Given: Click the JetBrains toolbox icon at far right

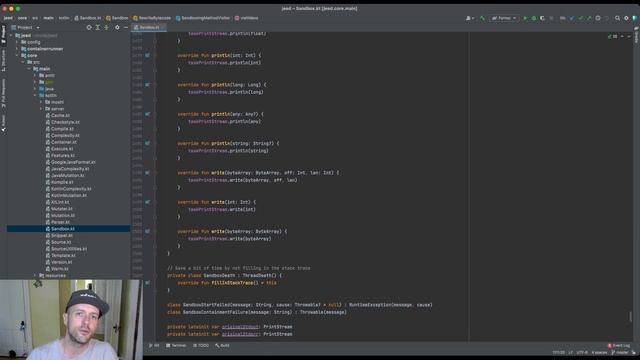Looking at the screenshot, I should click(x=634, y=18).
